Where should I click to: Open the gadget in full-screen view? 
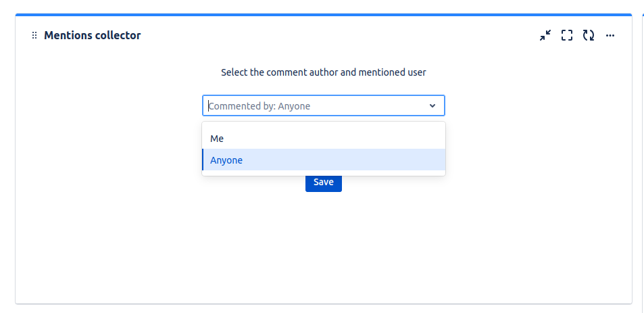coord(567,35)
